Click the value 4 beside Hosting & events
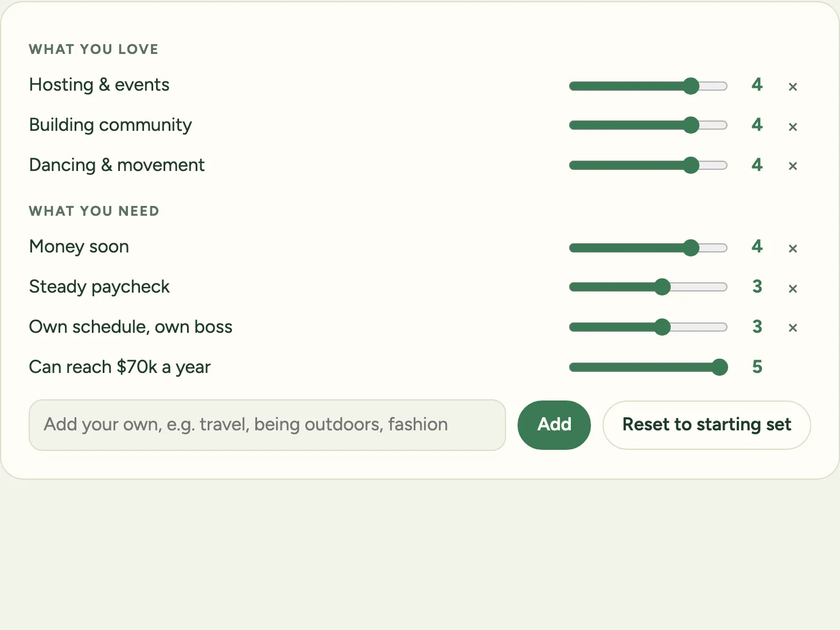 pos(757,84)
